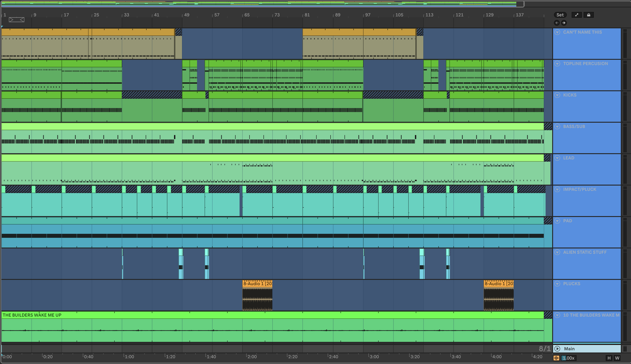
Task: Collapse the CAN'T NAME THIS track
Action: (x=557, y=32)
